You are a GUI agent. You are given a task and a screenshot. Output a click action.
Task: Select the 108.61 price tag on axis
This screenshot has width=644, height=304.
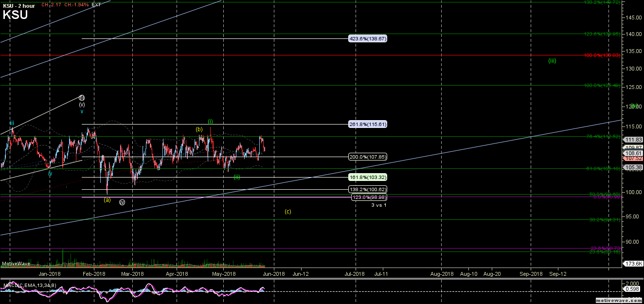click(633, 153)
